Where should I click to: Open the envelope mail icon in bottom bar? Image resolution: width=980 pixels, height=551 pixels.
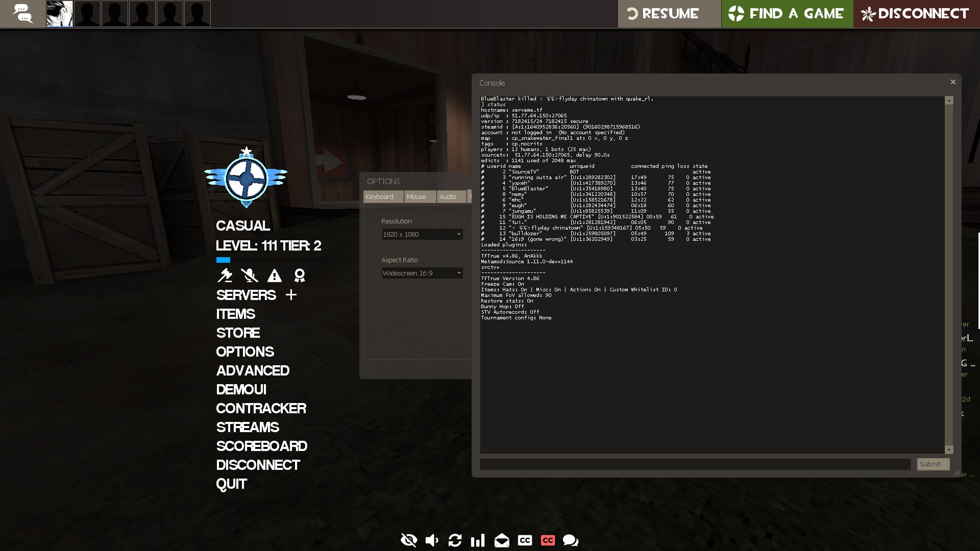pos(502,540)
